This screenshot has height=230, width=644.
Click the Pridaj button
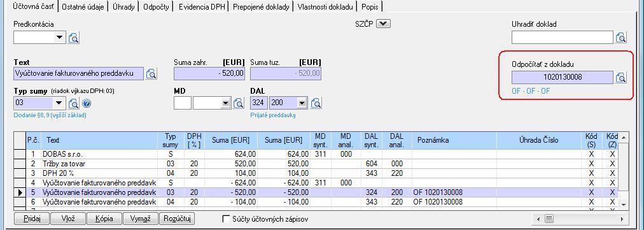[x=32, y=219]
